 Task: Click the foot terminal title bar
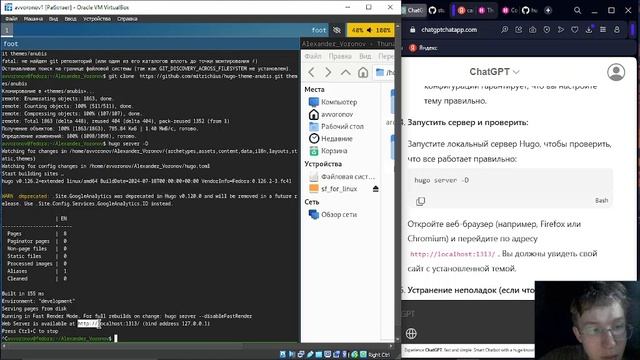[150, 44]
